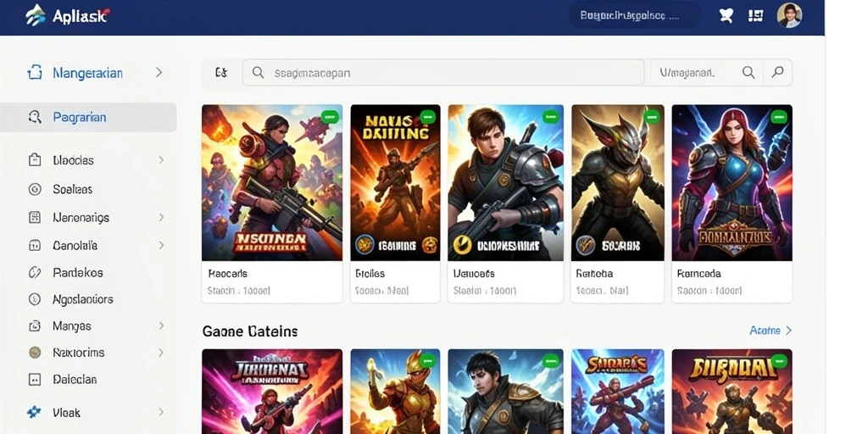The height and width of the screenshot is (434, 868).
Task: Click green badge on Raocaris card
Action: click(330, 117)
